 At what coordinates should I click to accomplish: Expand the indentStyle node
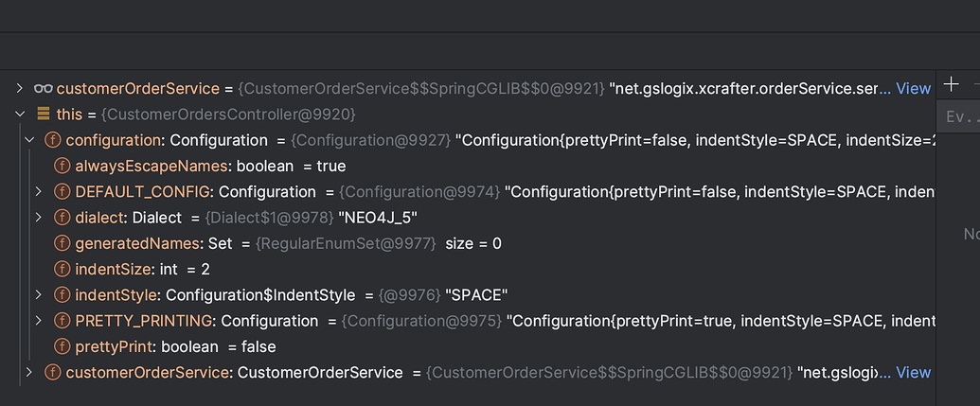39,294
